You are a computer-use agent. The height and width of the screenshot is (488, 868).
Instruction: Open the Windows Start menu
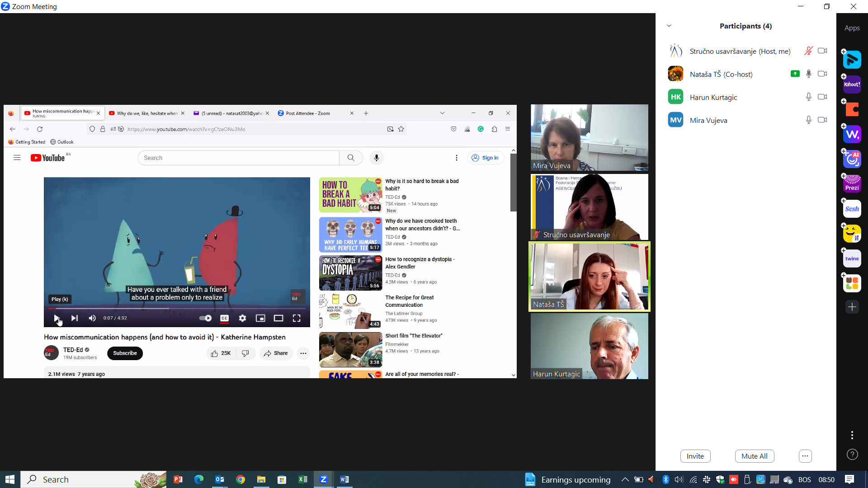click(x=10, y=479)
